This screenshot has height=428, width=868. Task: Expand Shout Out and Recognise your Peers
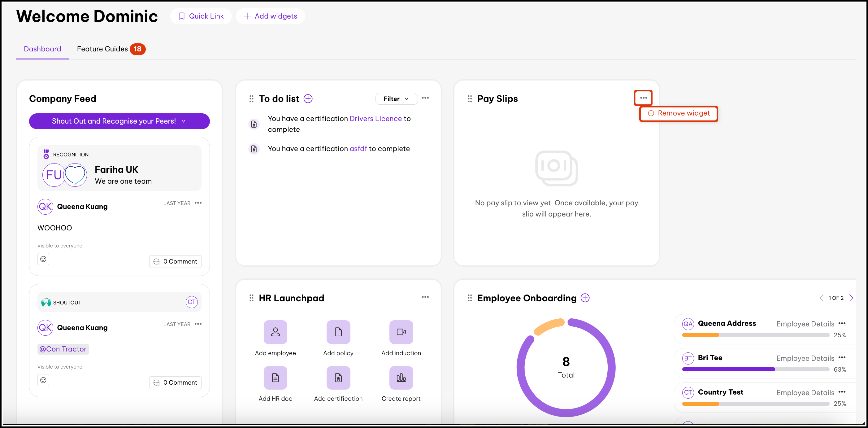[x=119, y=121]
